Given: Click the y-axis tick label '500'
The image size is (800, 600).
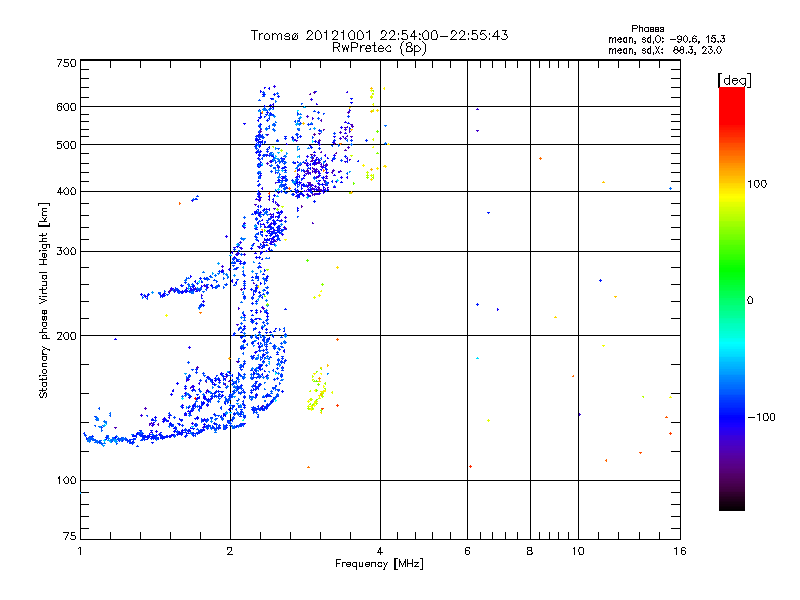Looking at the screenshot, I should click(x=66, y=145).
